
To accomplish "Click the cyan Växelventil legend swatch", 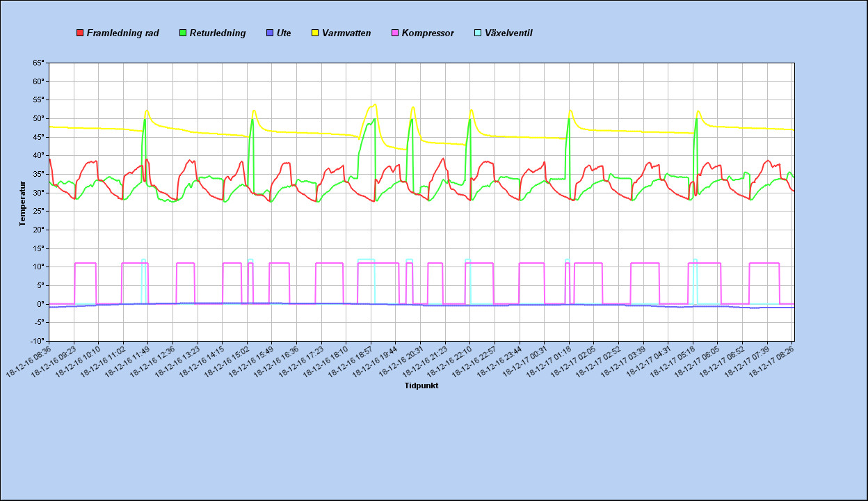I will tap(478, 33).
